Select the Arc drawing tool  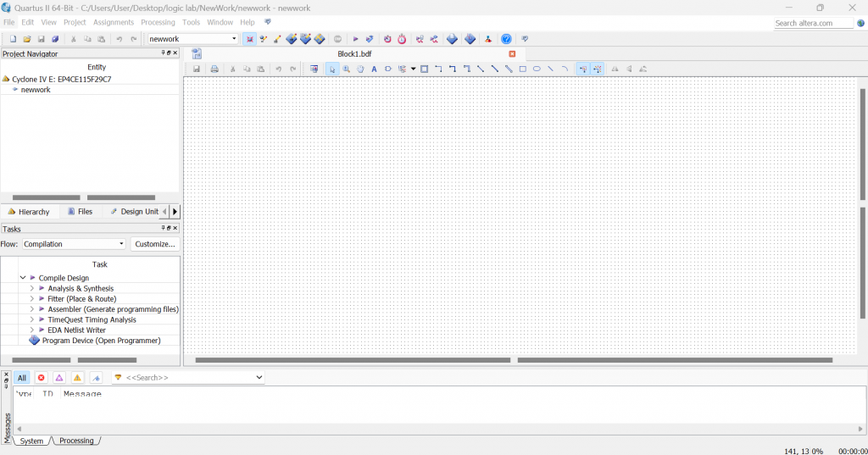pos(565,69)
